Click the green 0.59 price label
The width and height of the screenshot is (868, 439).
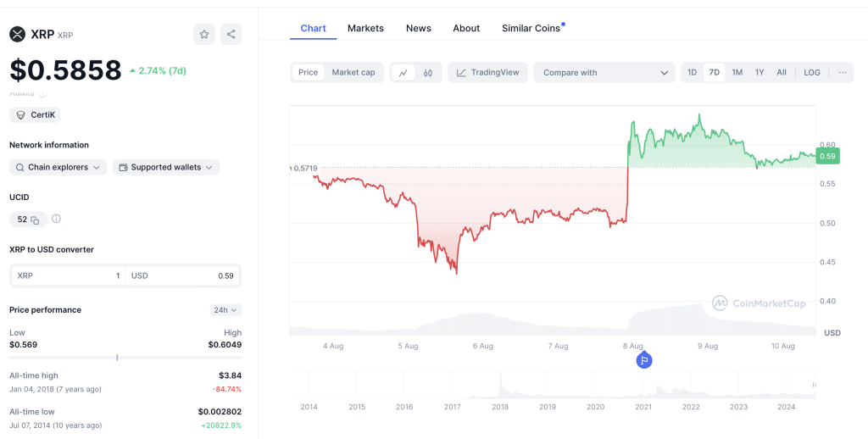(x=827, y=156)
